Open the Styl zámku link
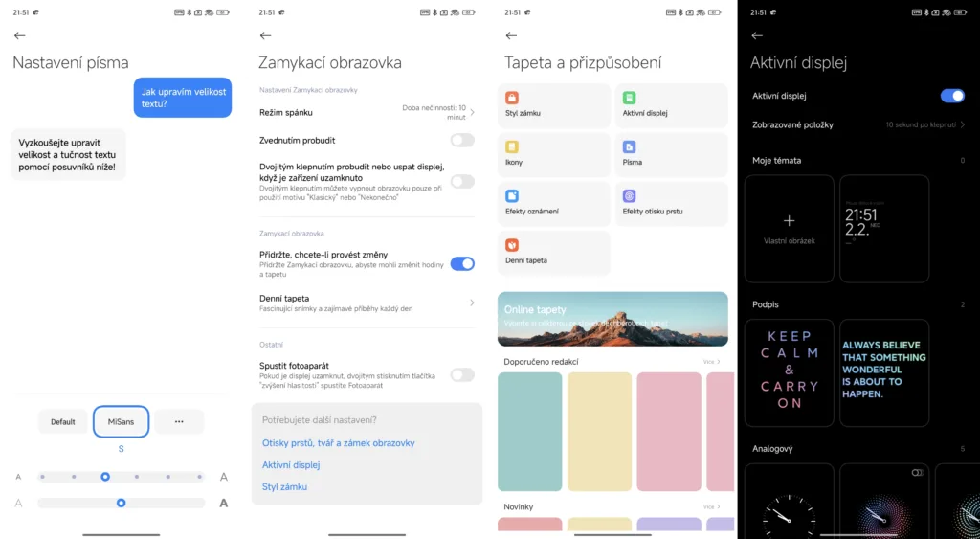980x539 pixels. [x=284, y=487]
